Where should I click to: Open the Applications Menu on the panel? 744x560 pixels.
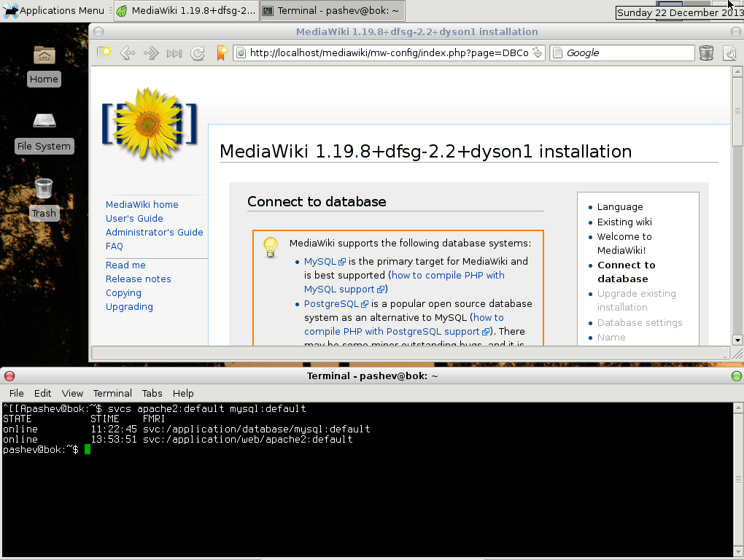click(54, 10)
